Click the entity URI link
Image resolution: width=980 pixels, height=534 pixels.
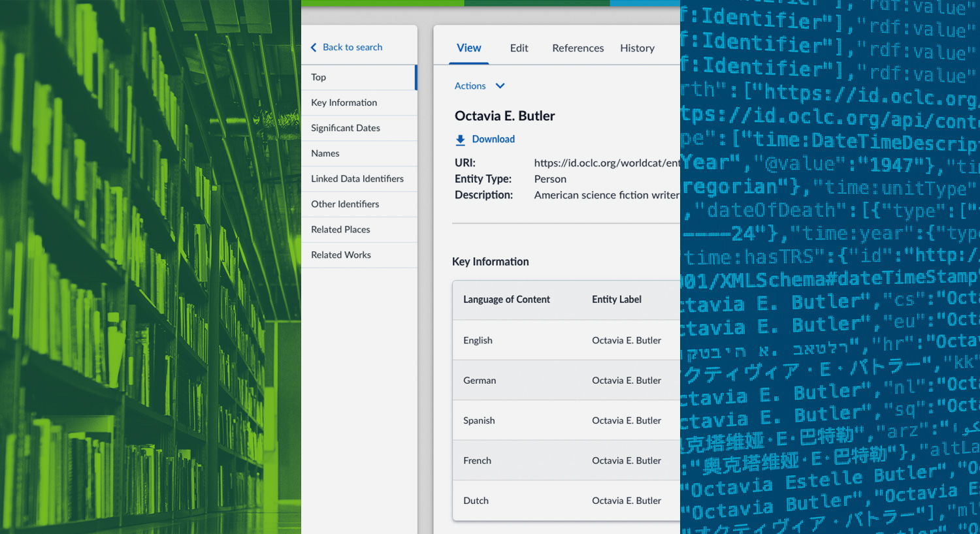pyautogui.click(x=606, y=163)
